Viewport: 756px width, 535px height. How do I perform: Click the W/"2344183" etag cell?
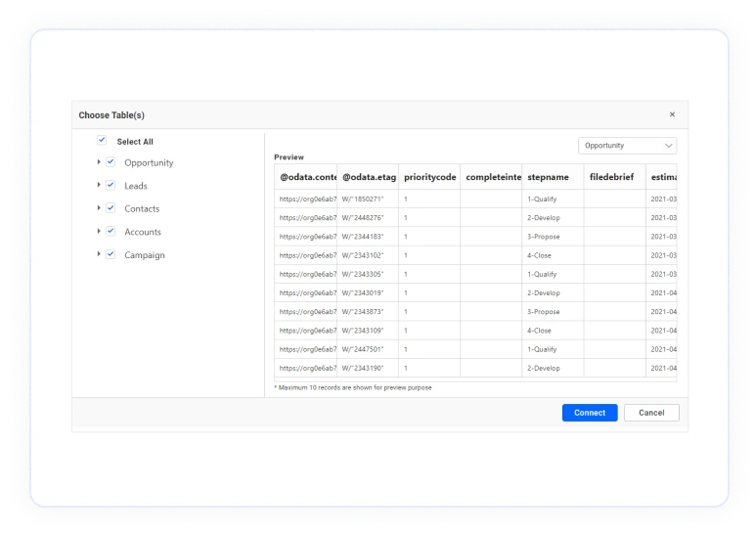[x=368, y=236]
